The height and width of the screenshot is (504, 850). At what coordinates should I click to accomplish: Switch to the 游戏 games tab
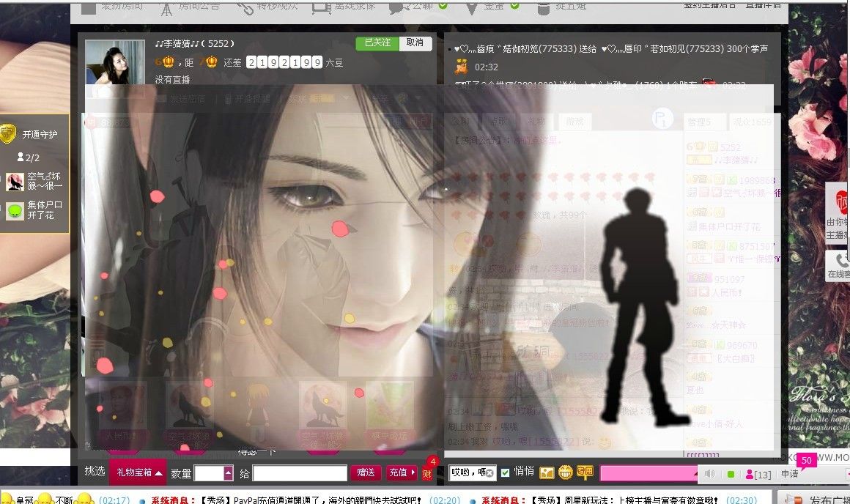(574, 122)
